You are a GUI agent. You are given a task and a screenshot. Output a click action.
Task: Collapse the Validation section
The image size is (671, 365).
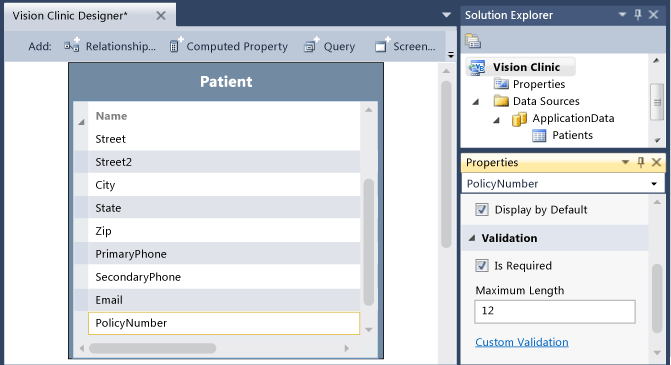click(x=472, y=238)
